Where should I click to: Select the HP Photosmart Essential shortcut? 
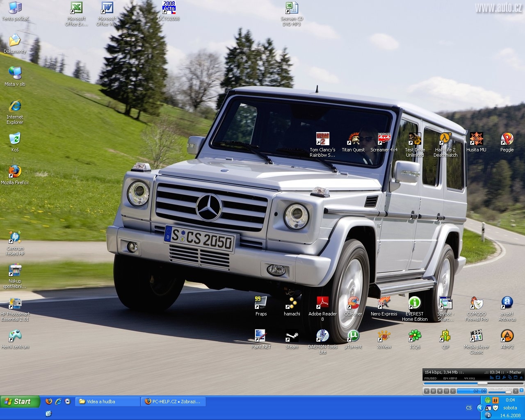point(15,309)
